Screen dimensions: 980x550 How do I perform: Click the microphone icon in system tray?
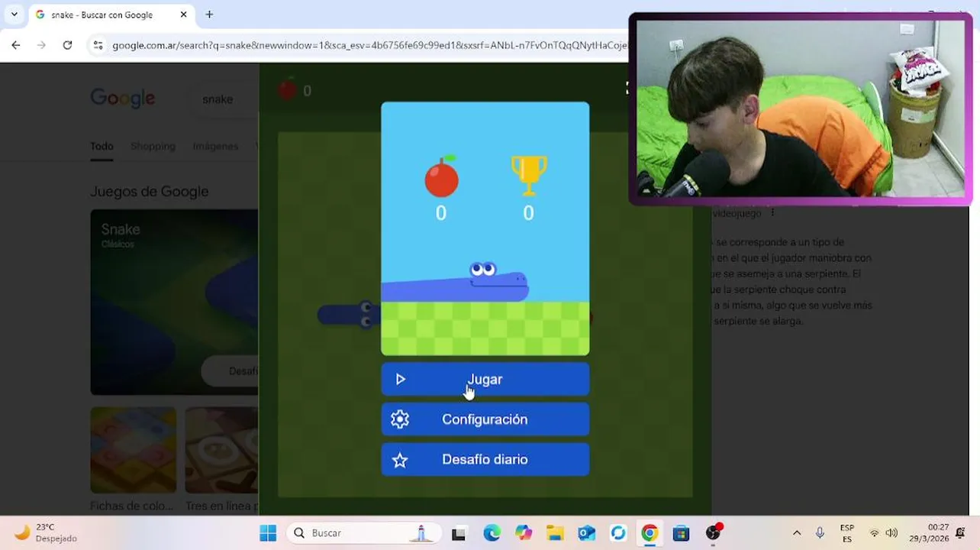pos(820,533)
